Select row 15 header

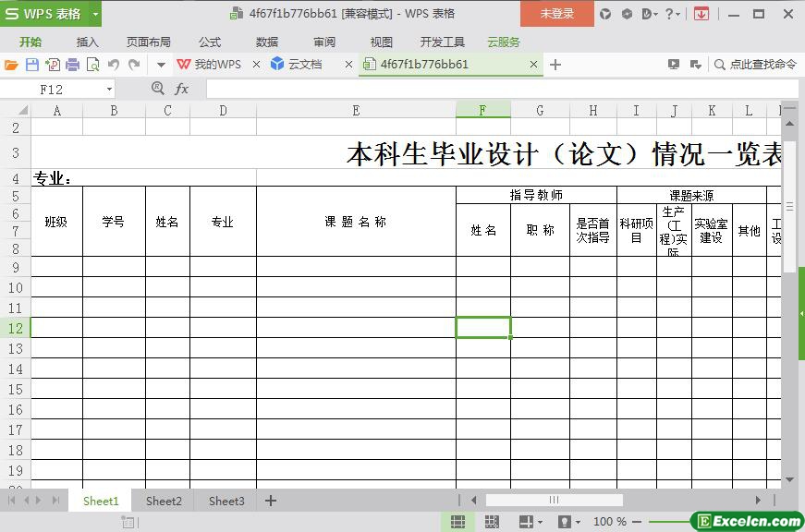coord(16,390)
